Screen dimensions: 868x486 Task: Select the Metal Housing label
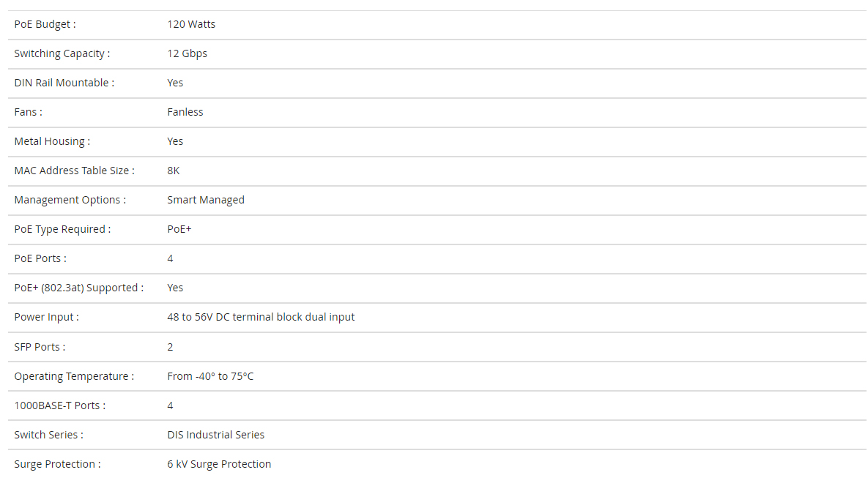[52, 141]
